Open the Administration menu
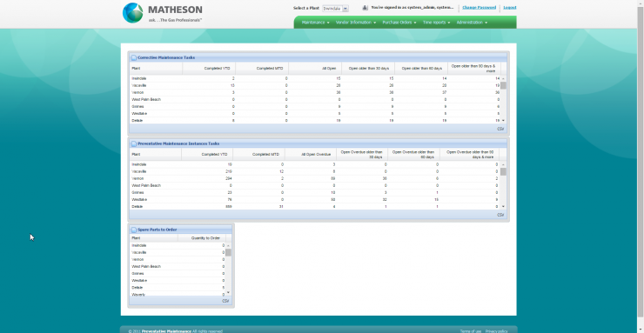Viewport: 644px width, 333px height. tap(472, 23)
